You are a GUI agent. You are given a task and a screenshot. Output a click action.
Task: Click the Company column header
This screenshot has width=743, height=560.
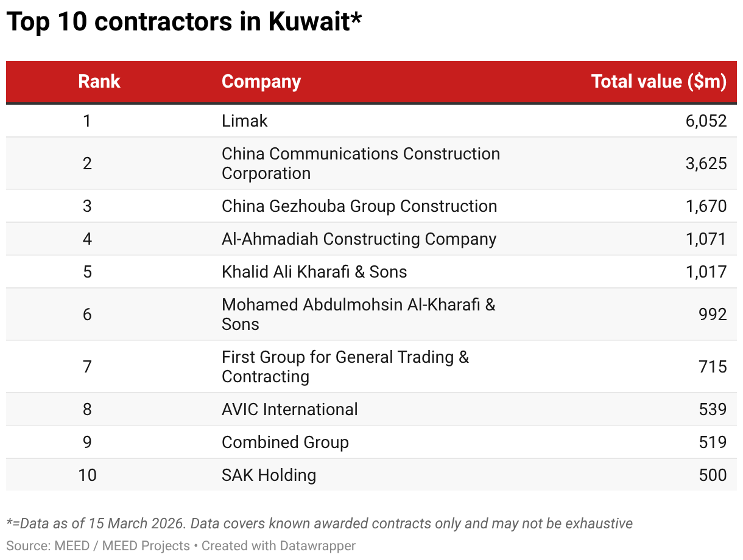[x=261, y=82]
